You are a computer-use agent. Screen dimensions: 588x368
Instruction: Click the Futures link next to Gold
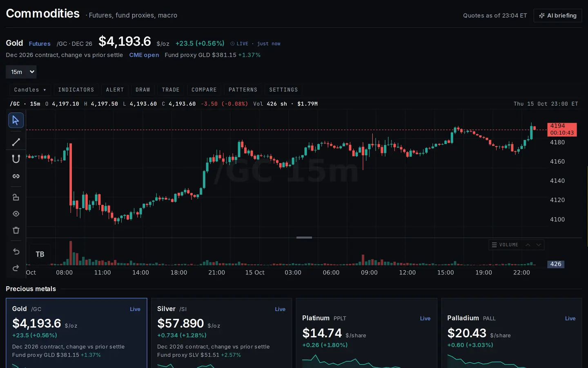[x=40, y=44]
